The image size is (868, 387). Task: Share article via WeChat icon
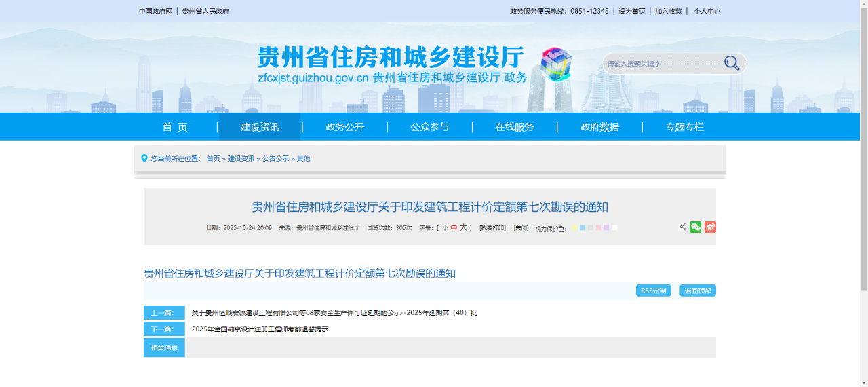pyautogui.click(x=695, y=227)
